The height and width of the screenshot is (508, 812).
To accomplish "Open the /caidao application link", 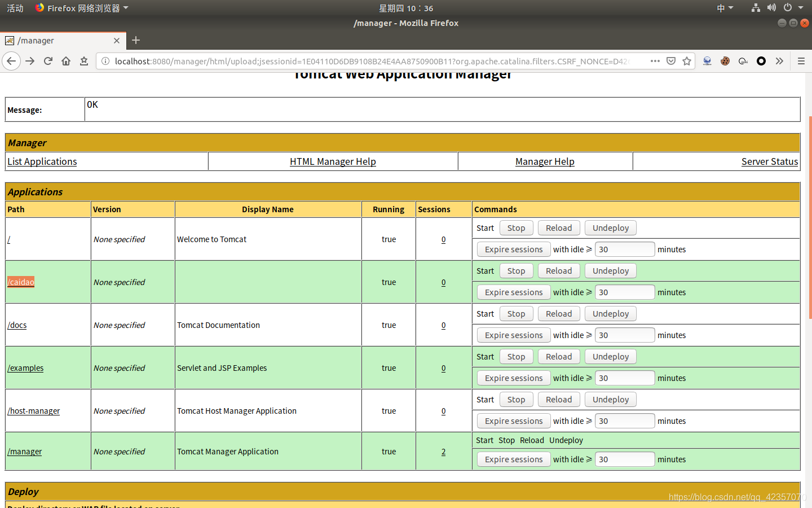I will [21, 282].
